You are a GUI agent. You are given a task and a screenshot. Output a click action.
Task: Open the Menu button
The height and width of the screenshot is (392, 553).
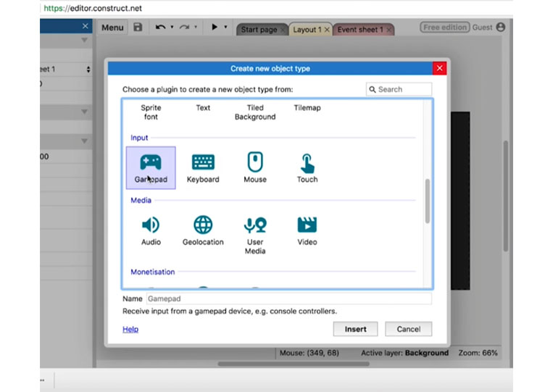click(x=112, y=28)
